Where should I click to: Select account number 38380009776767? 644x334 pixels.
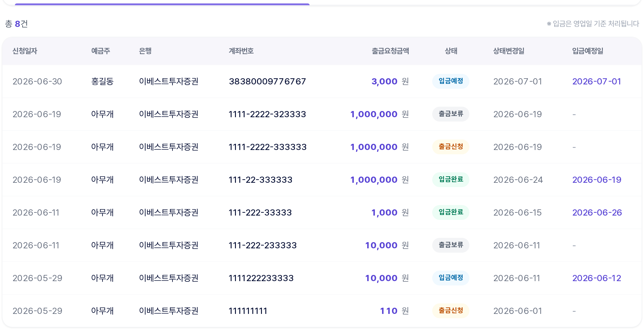tap(267, 81)
